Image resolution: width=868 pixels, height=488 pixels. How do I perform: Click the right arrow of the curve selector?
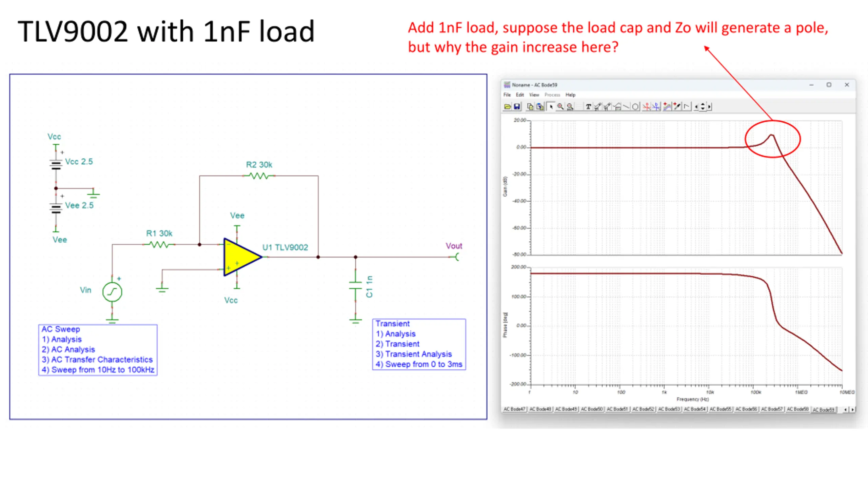point(709,107)
